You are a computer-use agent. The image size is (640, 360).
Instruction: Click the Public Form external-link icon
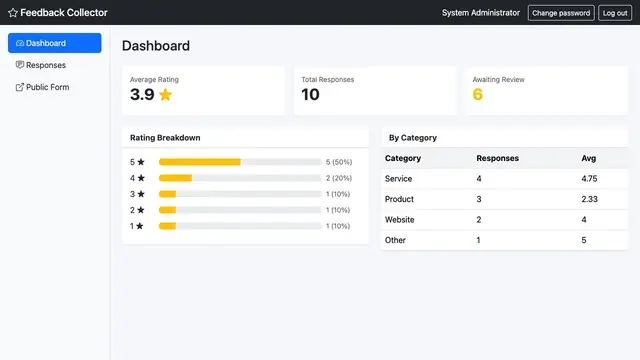[x=20, y=87]
